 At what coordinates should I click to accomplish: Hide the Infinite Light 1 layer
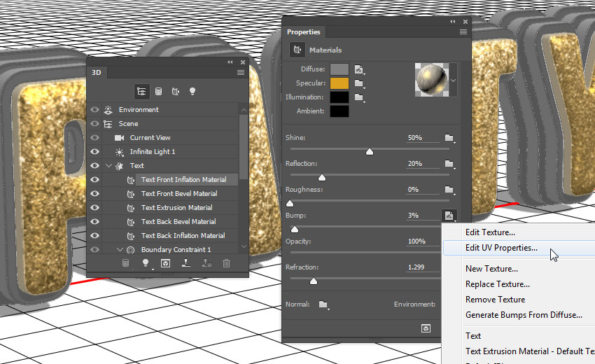(x=95, y=152)
